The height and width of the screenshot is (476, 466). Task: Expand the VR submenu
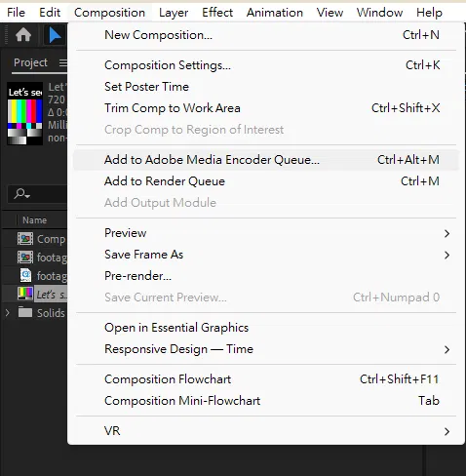[266, 431]
